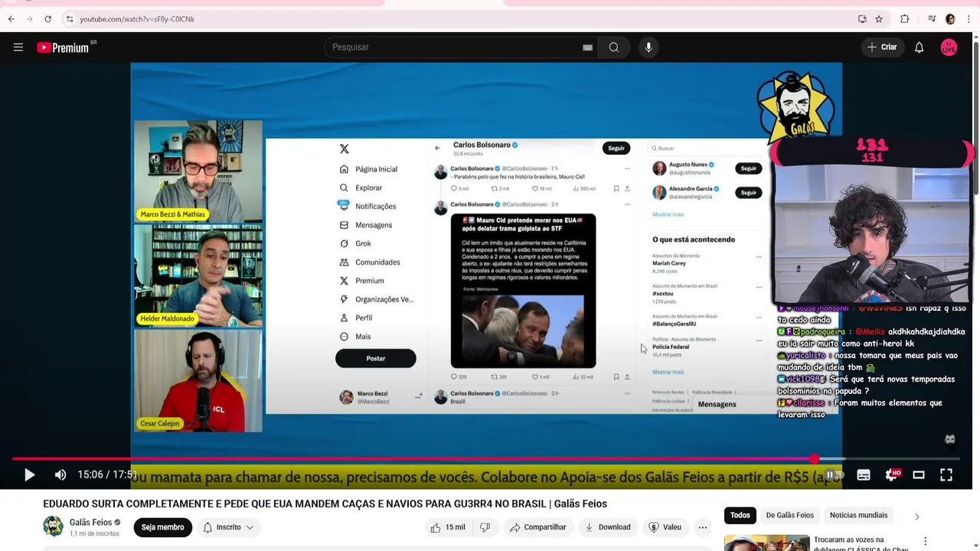Viewport: 980px width, 551px height.
Task: Click the Valeu super thanks button
Action: [x=665, y=527]
